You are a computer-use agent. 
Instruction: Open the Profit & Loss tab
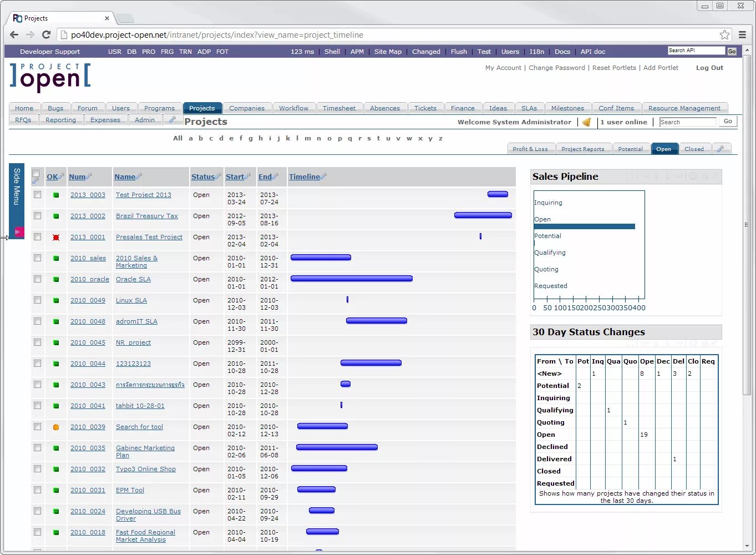click(530, 149)
